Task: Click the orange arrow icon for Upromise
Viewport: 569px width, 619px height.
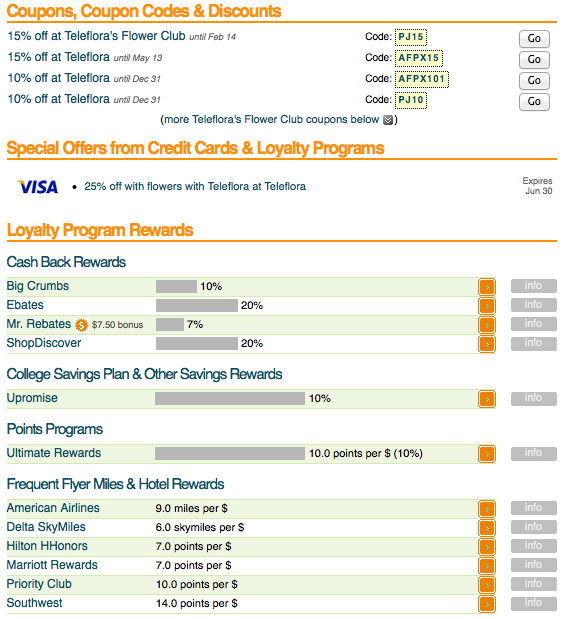Action: tap(487, 399)
